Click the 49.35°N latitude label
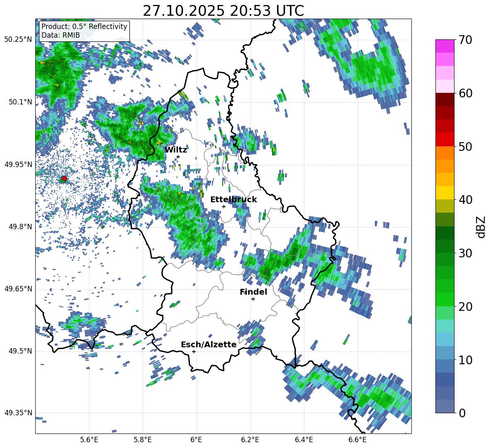491x448 pixels. [x=18, y=413]
